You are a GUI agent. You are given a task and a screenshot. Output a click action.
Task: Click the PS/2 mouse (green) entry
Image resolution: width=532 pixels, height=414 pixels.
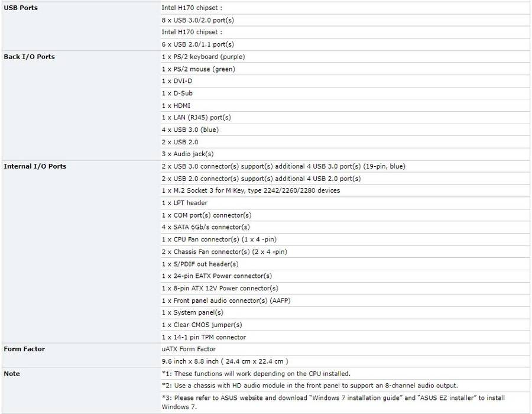point(198,69)
